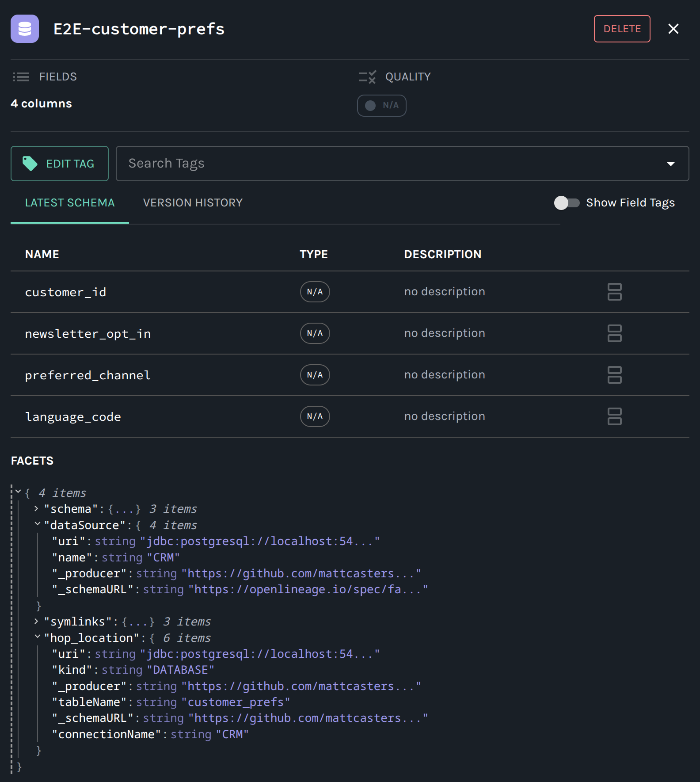Expand the "symlinks" facet node

36,622
